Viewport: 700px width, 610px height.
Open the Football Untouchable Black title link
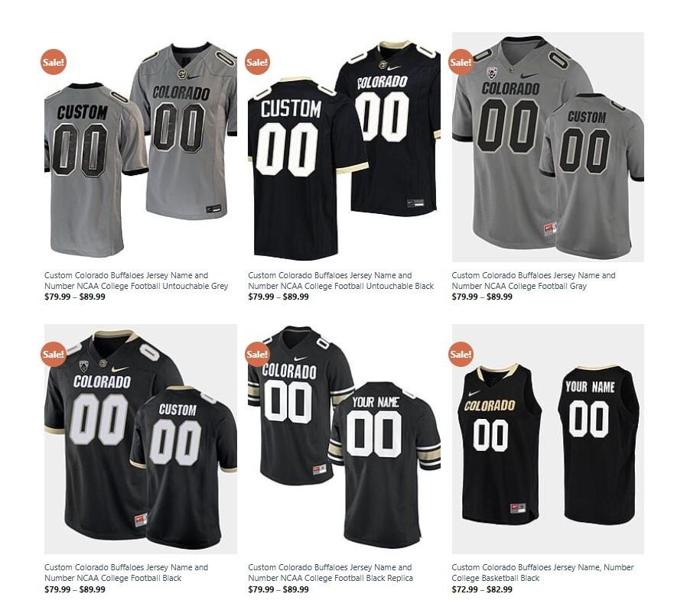tap(341, 281)
